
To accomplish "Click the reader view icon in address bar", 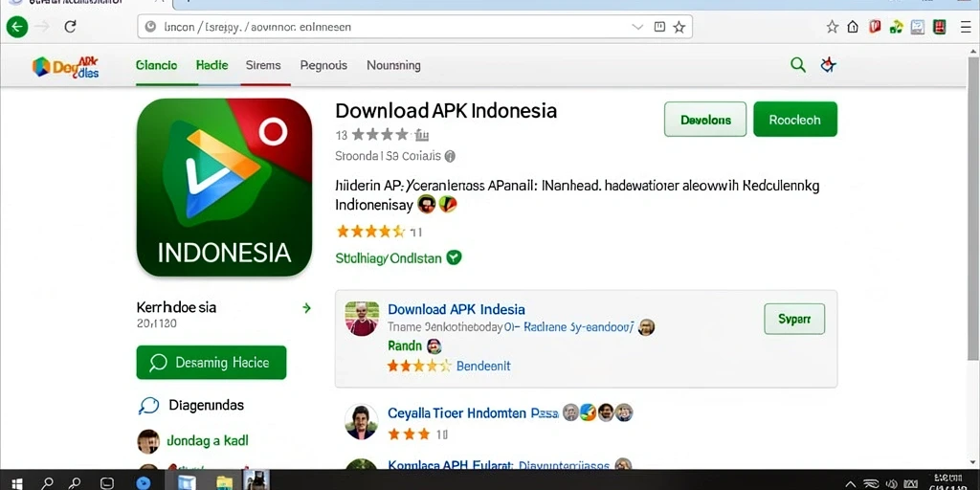I will [658, 27].
